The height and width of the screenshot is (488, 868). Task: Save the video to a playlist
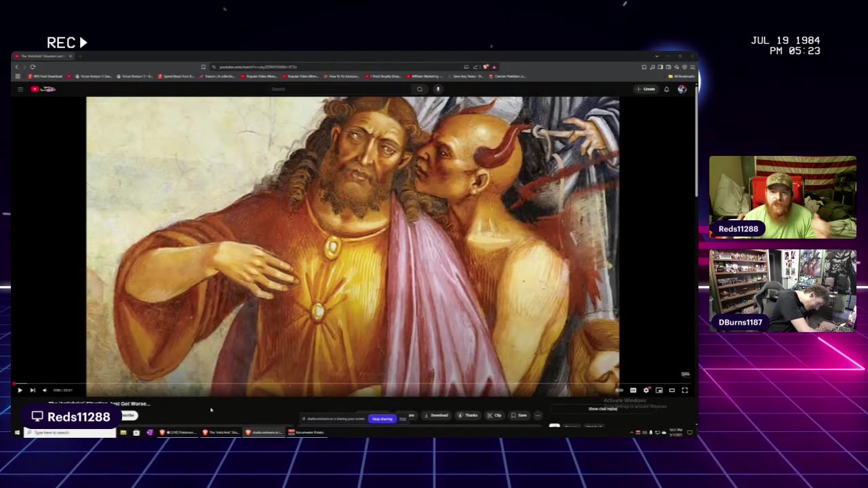[x=519, y=415]
